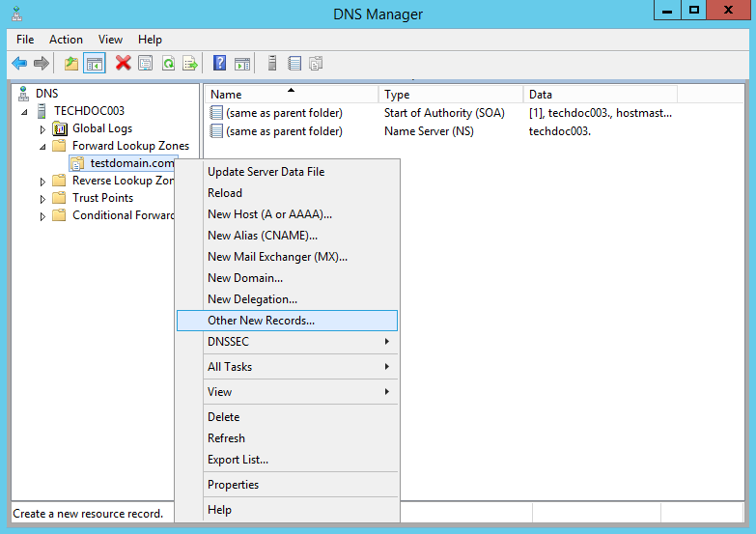Expand the Trust Points node

42,199
